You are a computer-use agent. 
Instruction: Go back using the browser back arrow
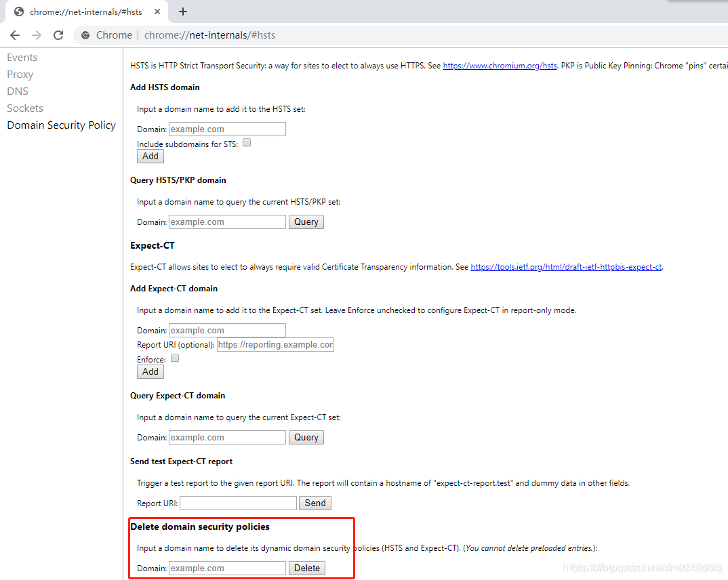[15, 35]
